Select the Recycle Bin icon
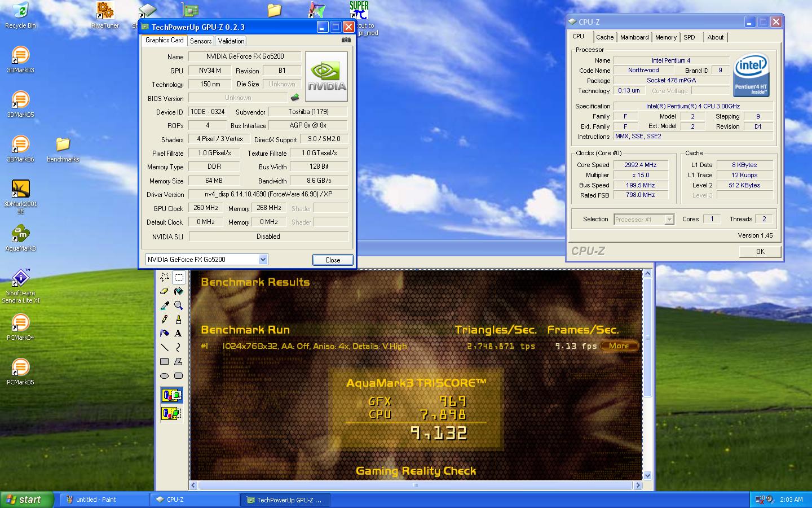812x508 pixels. point(20,15)
